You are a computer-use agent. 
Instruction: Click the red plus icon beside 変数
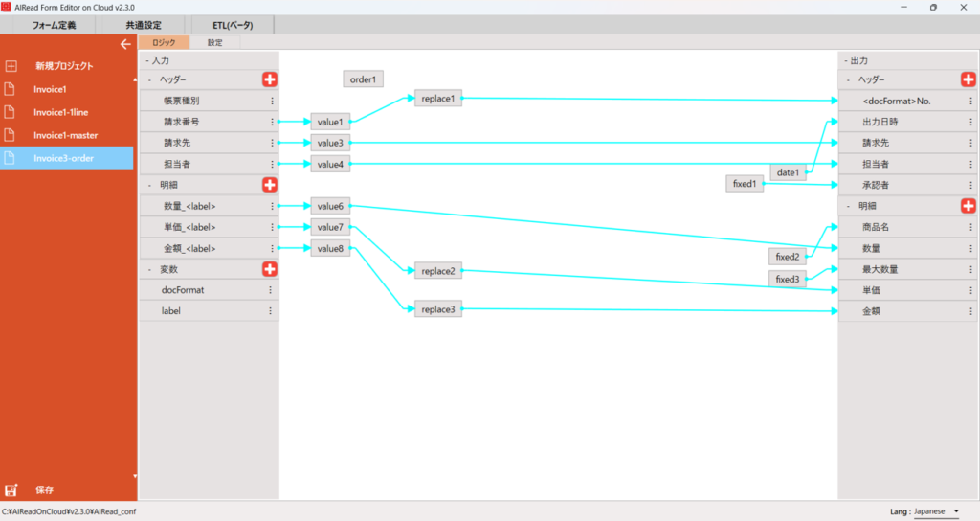point(269,269)
